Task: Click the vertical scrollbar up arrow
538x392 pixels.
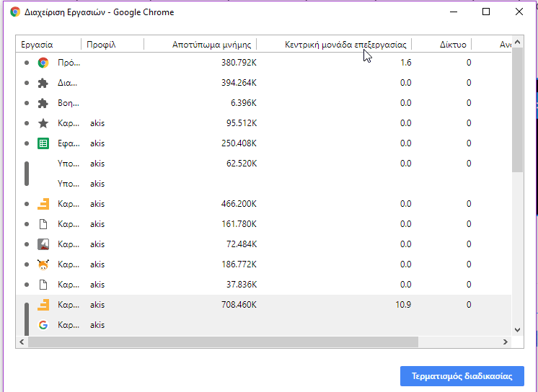Action: (x=518, y=42)
